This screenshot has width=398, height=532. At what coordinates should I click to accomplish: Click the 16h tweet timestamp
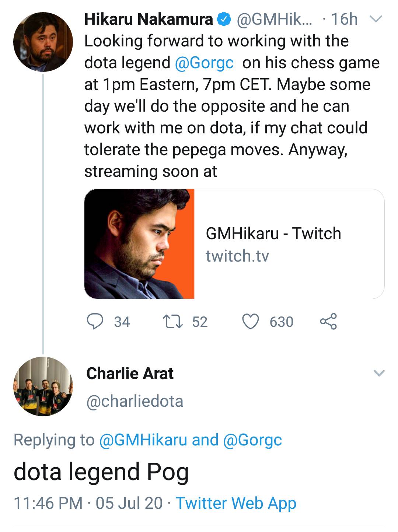pos(345,19)
